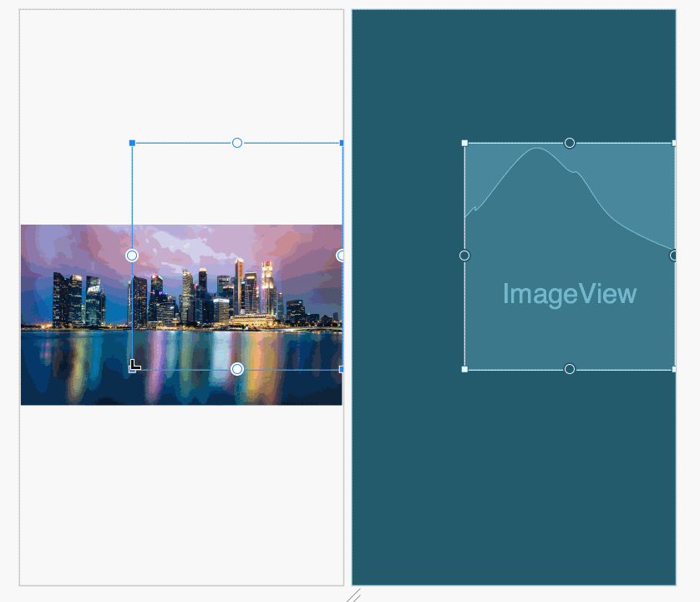Click the bottom-right resize handle in blueprint view
Image resolution: width=700 pixels, height=602 pixels.
pos(673,369)
